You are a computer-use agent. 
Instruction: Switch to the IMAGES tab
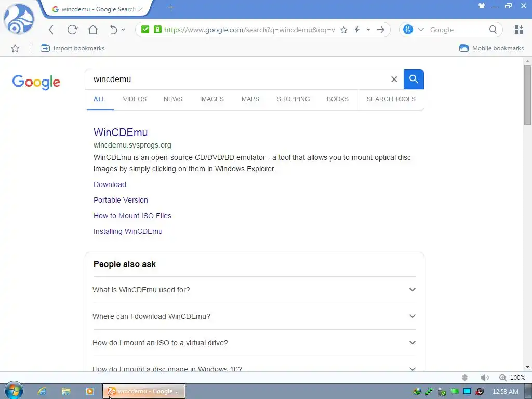pos(212,99)
